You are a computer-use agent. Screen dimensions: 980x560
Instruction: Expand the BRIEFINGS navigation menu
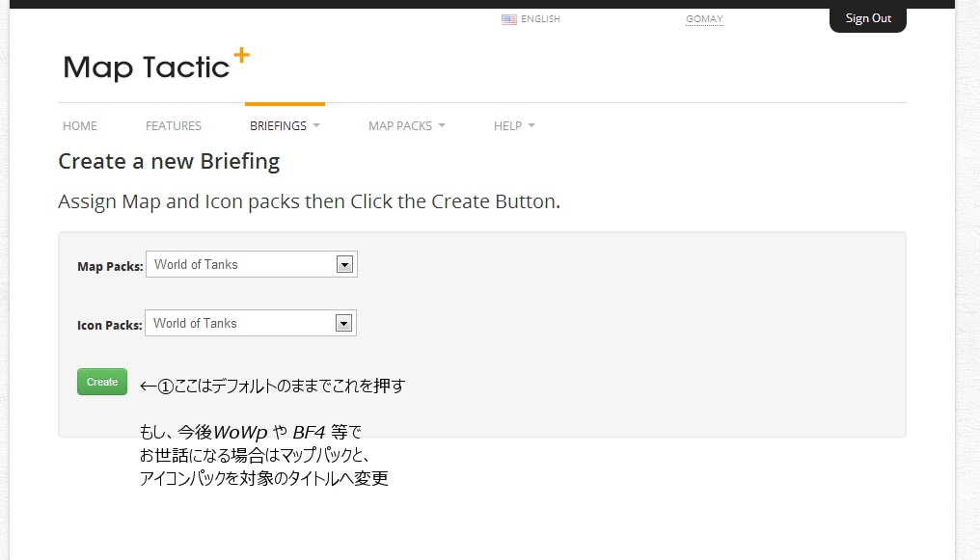tap(278, 126)
